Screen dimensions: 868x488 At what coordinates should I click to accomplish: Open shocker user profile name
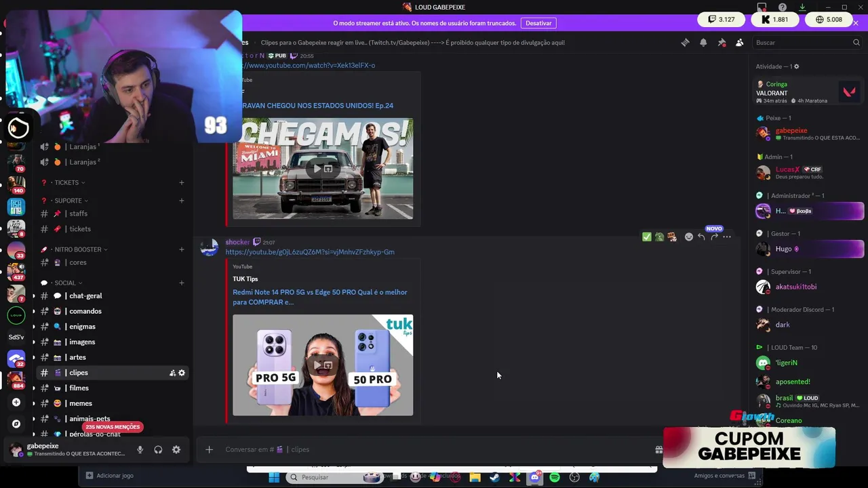pos(237,242)
